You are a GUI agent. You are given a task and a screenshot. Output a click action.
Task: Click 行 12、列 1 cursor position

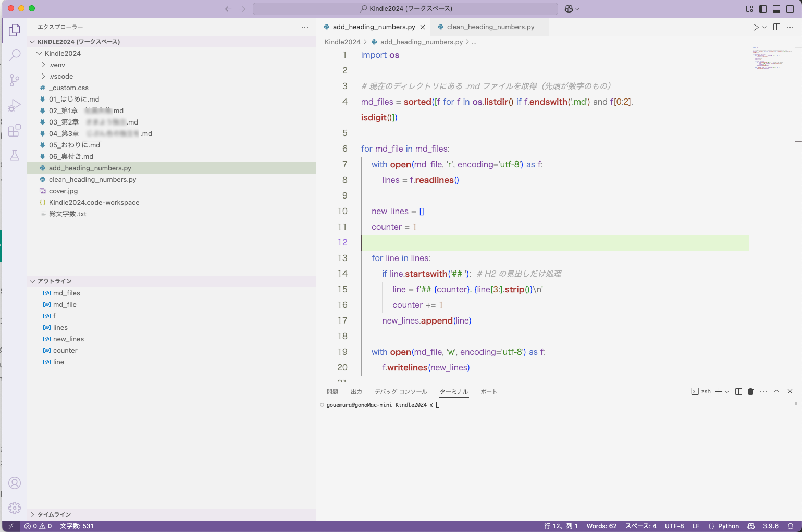pos(561,526)
